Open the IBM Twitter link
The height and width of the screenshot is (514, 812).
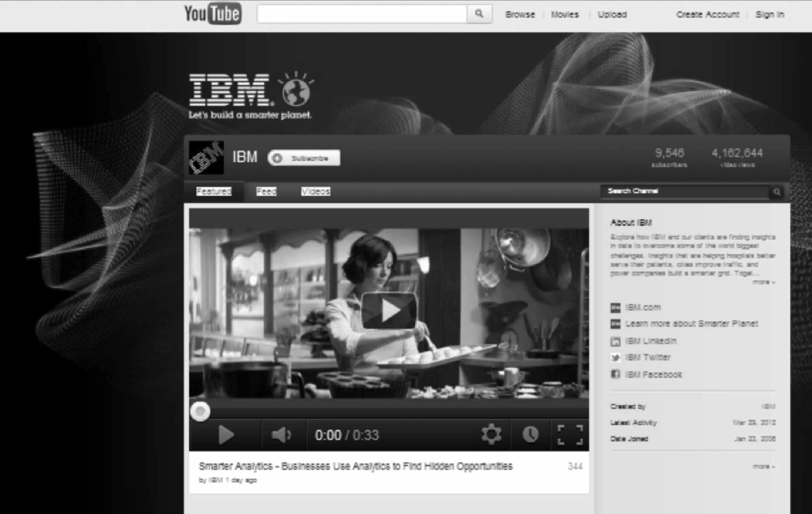[x=647, y=357]
